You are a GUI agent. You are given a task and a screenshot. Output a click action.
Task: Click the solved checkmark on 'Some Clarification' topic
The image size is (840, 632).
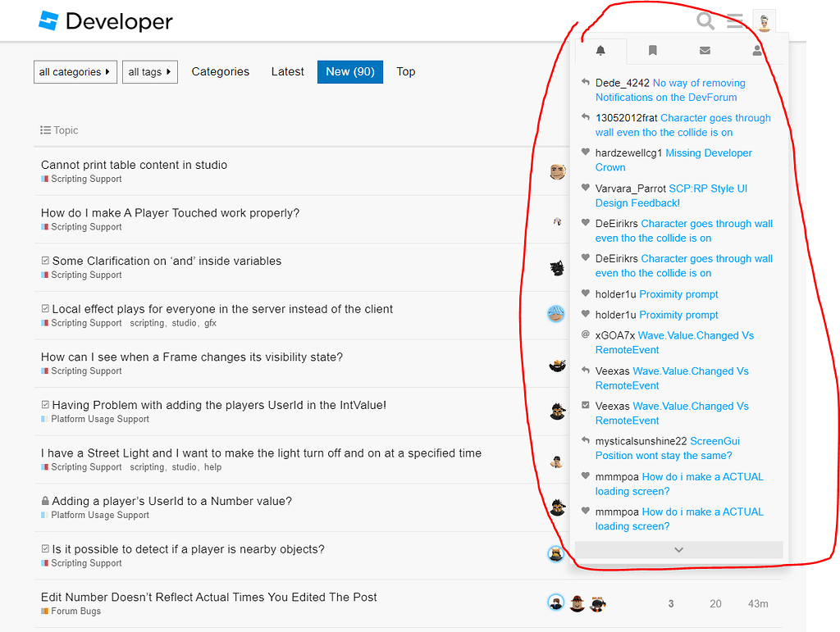[x=47, y=261]
